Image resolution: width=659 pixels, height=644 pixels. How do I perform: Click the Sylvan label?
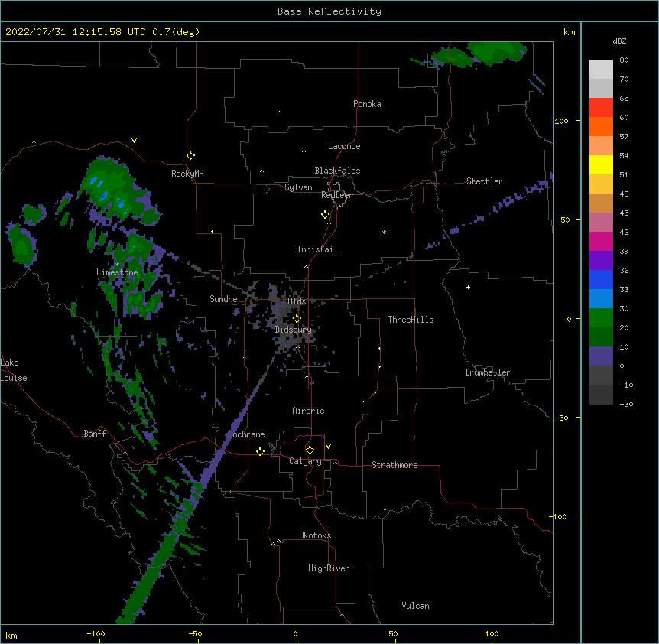[x=298, y=187]
